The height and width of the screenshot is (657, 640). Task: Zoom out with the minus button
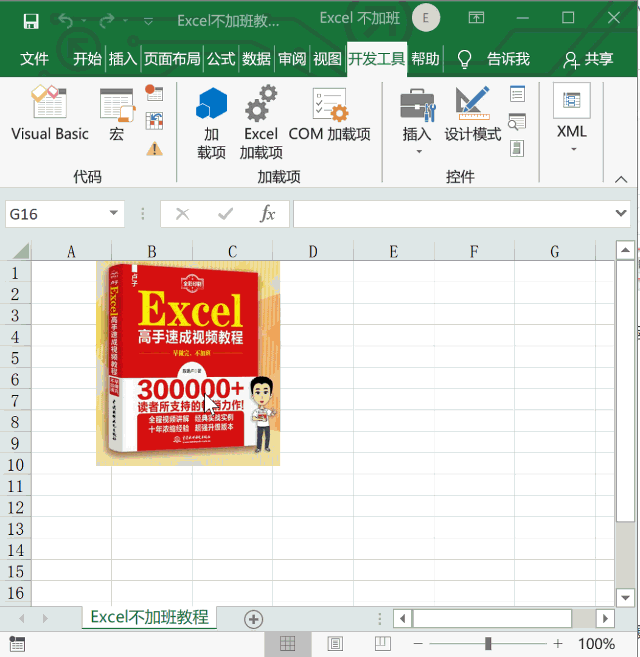coord(418,644)
